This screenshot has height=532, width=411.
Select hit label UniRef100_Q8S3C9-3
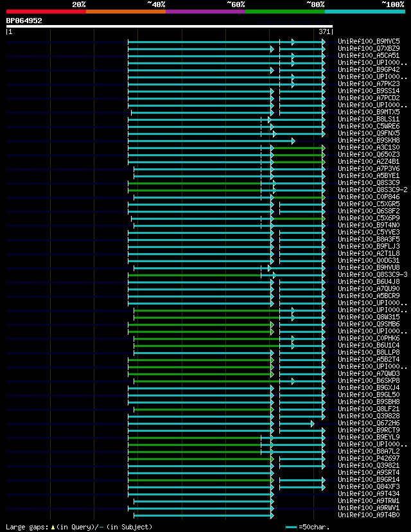372,275
